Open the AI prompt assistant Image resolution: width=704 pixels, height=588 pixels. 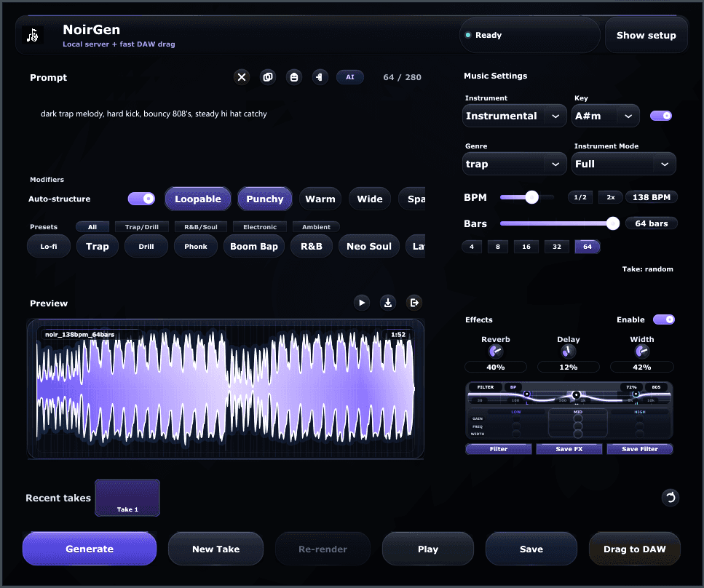coord(350,76)
